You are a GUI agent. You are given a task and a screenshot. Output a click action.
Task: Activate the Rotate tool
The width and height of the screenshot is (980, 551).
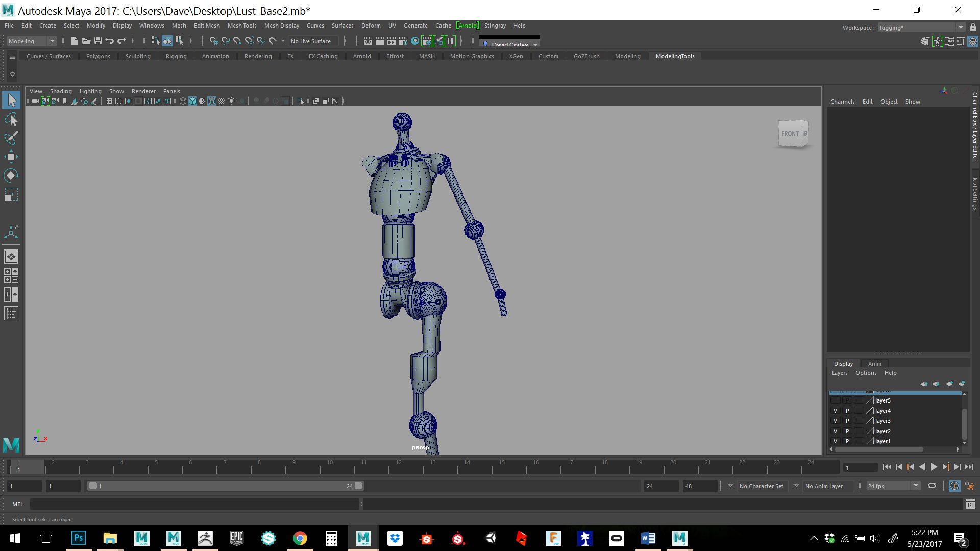tap(11, 176)
